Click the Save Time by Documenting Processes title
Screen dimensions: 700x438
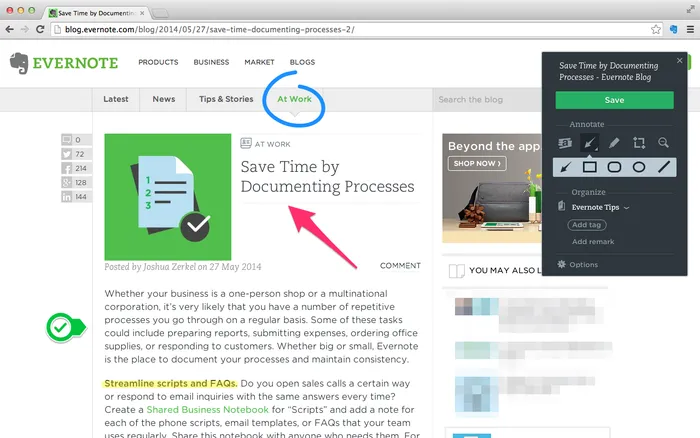coord(327,176)
